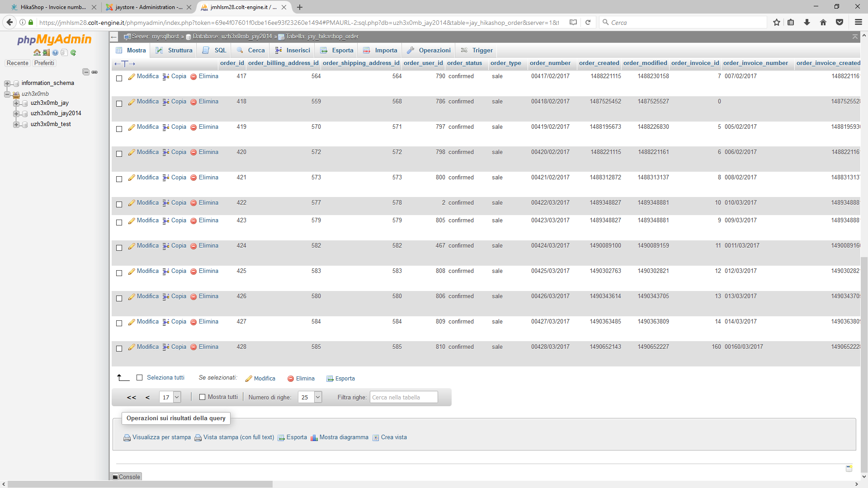The width and height of the screenshot is (868, 488).
Task: Click the collapse-all icon in navigation panel
Action: point(86,72)
